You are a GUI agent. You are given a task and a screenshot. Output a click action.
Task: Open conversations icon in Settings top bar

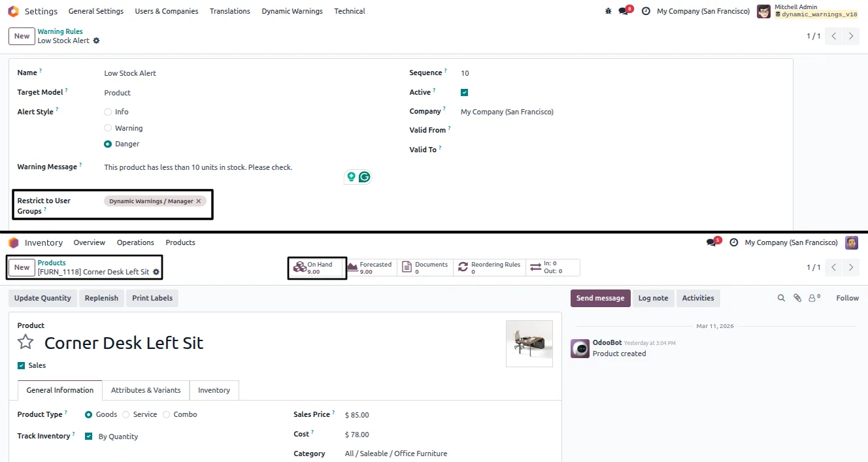click(624, 11)
